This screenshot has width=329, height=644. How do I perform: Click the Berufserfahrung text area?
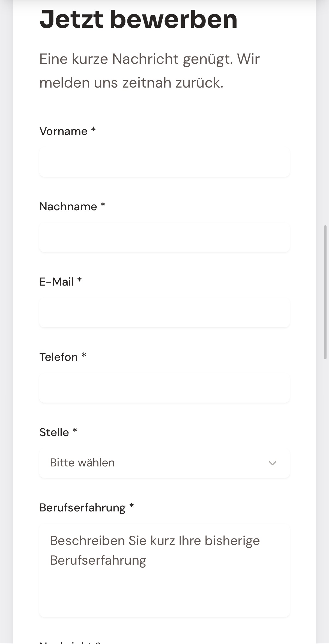[x=164, y=570]
